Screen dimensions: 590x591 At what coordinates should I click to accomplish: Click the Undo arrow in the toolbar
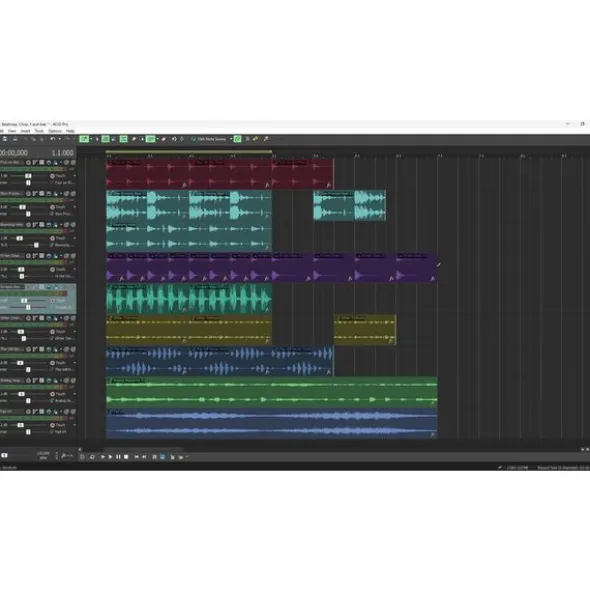point(53,139)
